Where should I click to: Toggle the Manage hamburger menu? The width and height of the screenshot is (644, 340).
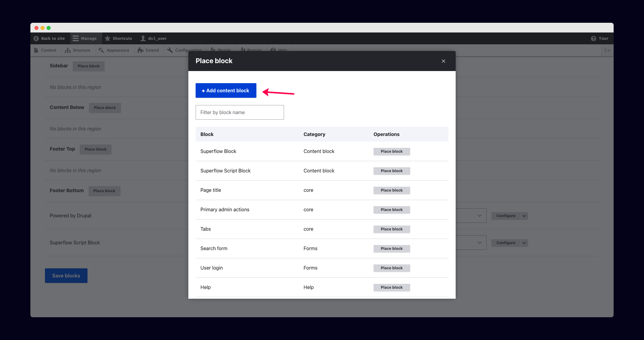point(76,39)
